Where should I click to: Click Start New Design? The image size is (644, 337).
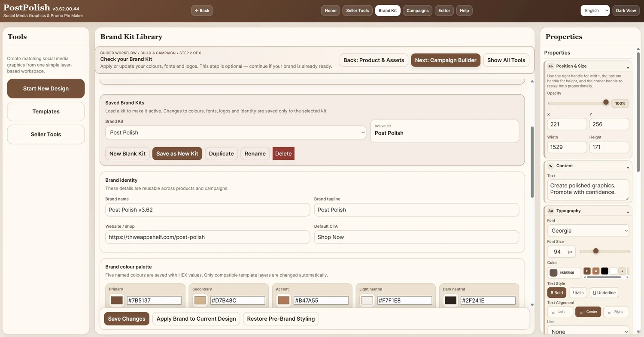click(x=46, y=88)
